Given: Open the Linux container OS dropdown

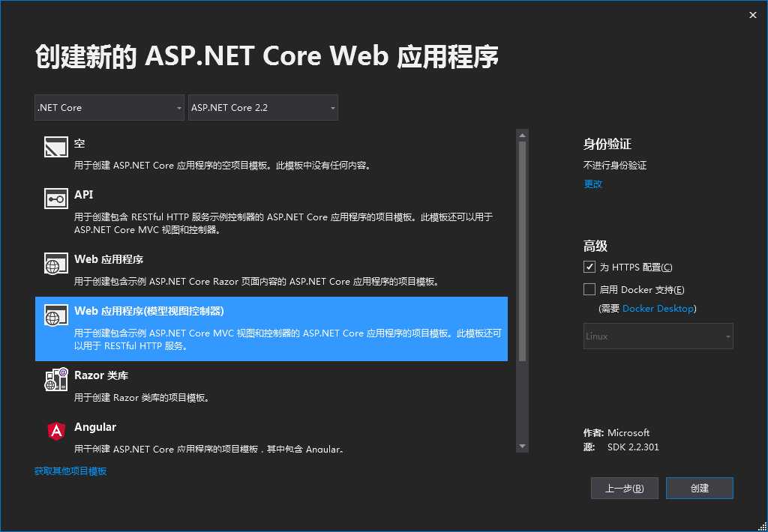Looking at the screenshot, I should point(658,336).
